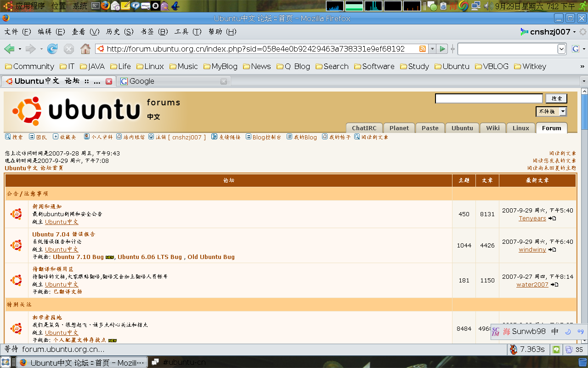
Task: Click the last-post arrow icon next to water2007
Action: (x=554, y=285)
